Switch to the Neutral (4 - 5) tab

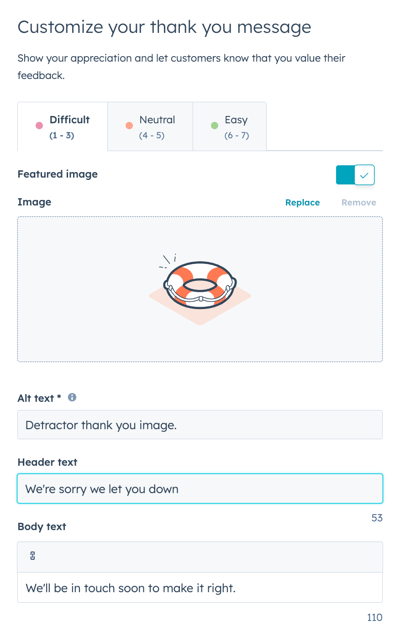pyautogui.click(x=150, y=126)
